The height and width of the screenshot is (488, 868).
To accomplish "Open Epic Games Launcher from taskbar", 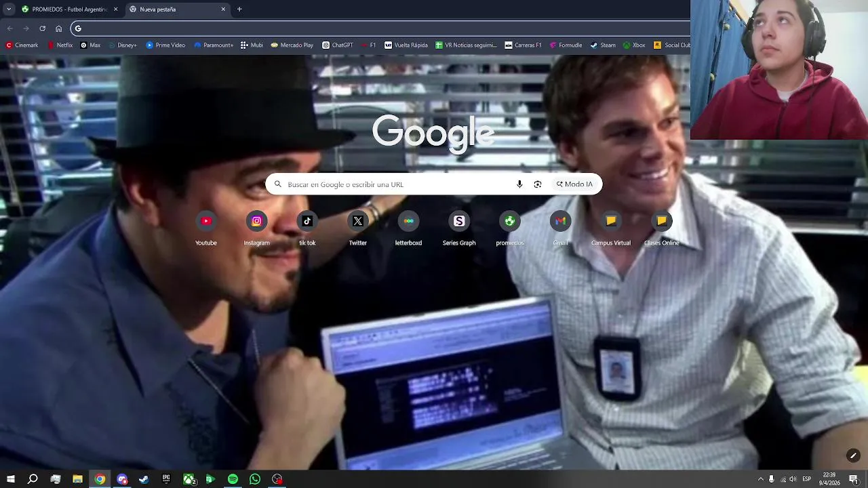I will point(166,479).
